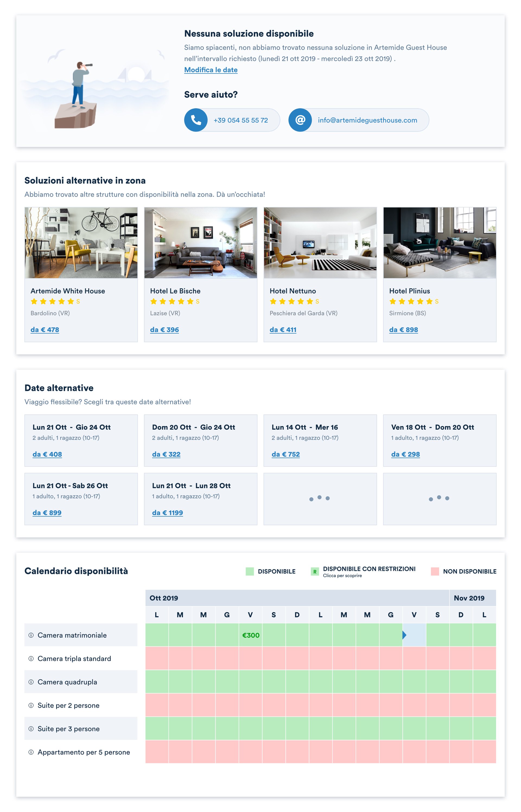Open Hotel Nettuno price da € 411
Viewport: 521px width, 812px height.
[x=283, y=330]
